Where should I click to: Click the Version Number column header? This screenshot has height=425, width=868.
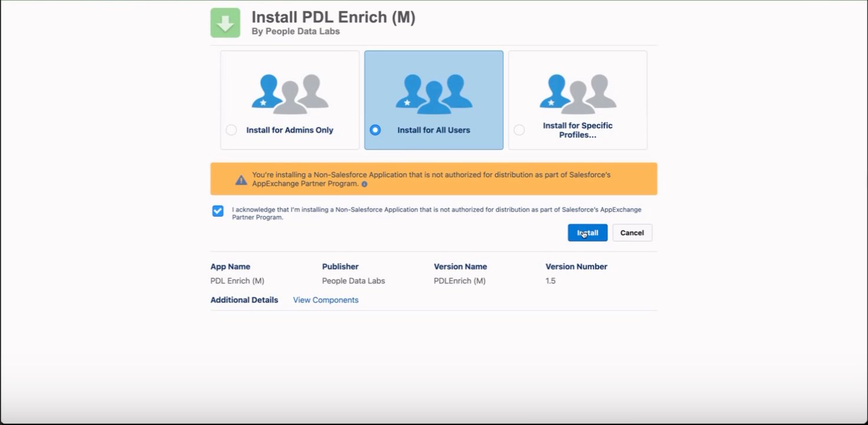[x=576, y=266]
